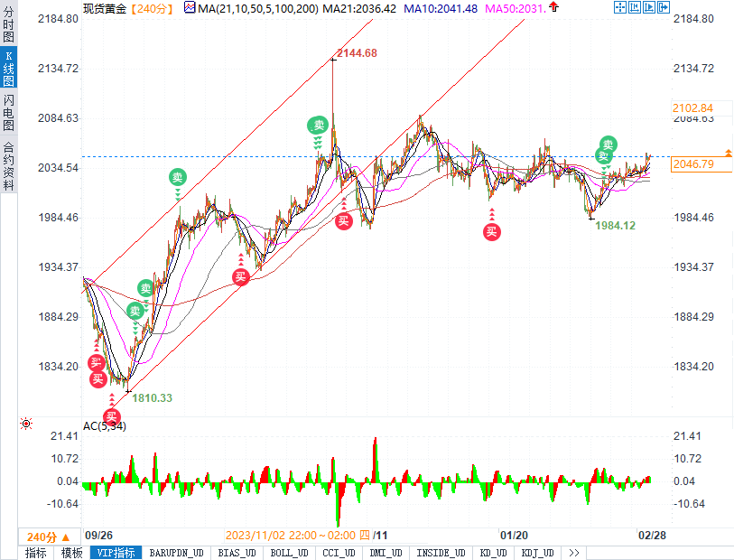734x560 pixels.
Task: Switch to 闪电图 lightning chart view
Action: (8, 111)
